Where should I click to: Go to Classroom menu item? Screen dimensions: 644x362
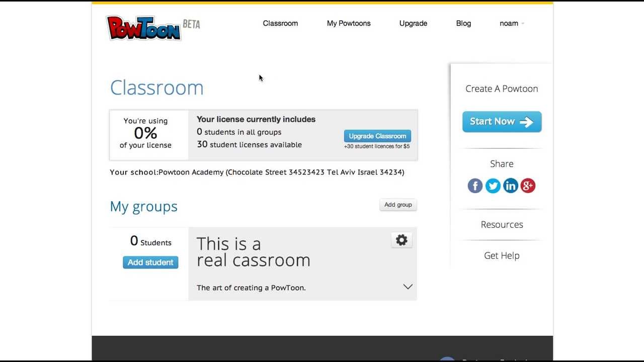(x=280, y=24)
